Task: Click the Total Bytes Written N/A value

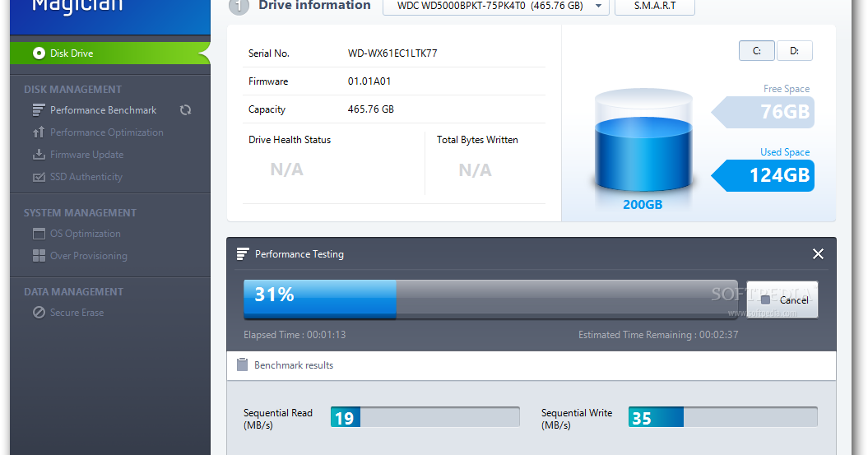Action: [475, 170]
